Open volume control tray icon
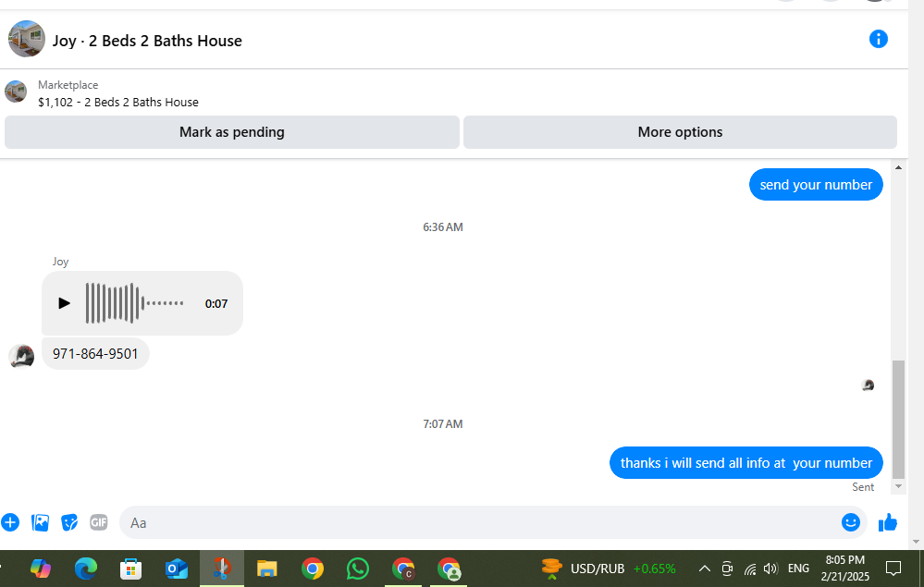Image resolution: width=924 pixels, height=587 pixels. click(770, 569)
